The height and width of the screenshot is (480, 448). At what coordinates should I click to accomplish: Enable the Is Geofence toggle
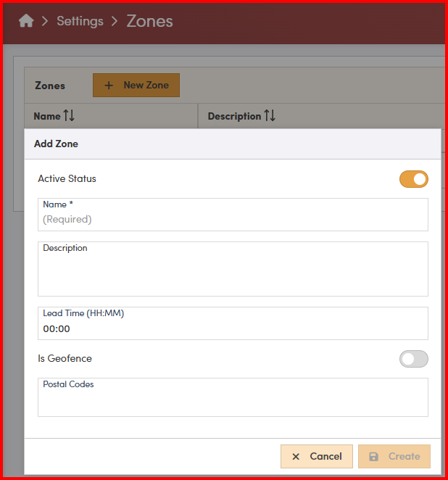413,359
